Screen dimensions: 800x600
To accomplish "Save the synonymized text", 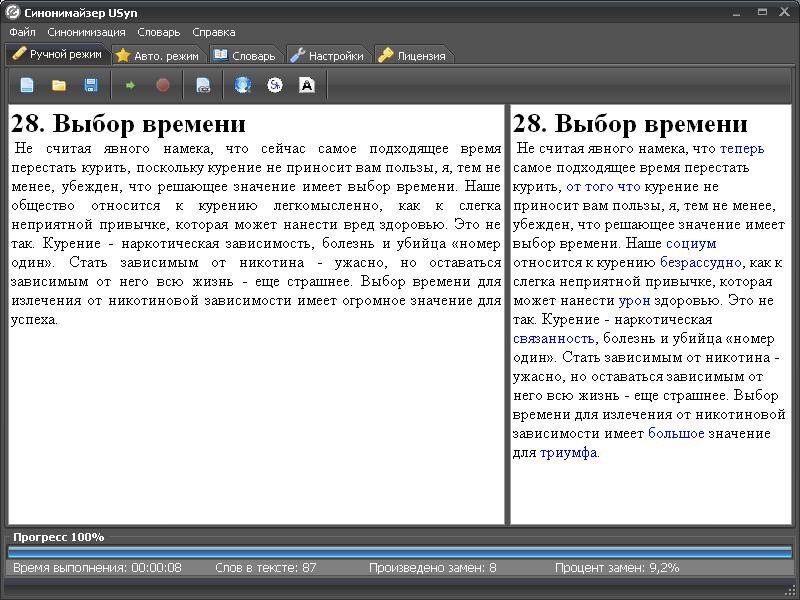I will (90, 85).
